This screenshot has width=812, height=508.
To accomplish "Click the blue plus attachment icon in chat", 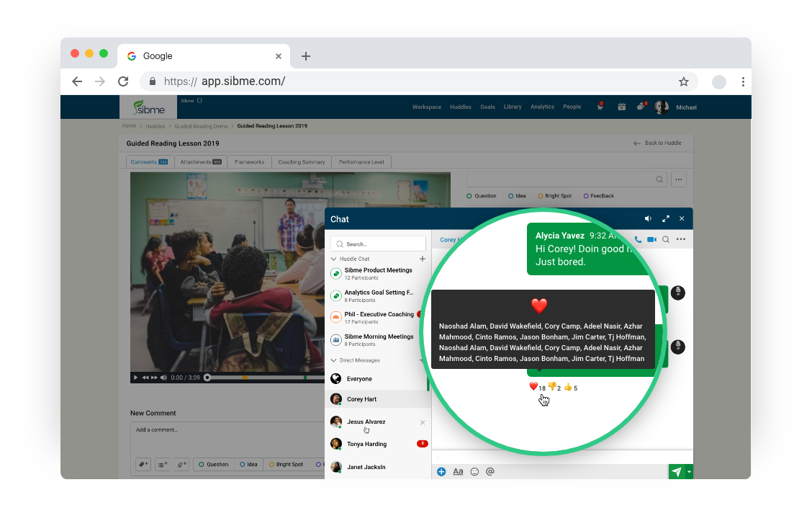I will tap(441, 472).
